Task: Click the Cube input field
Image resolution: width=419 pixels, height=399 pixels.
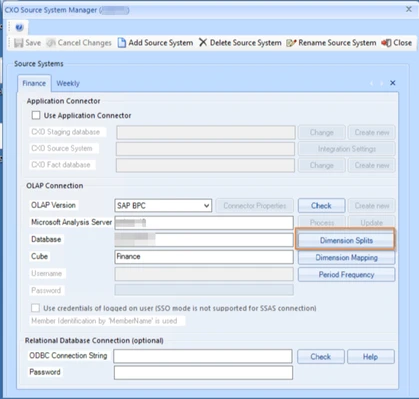Action: coord(204,257)
